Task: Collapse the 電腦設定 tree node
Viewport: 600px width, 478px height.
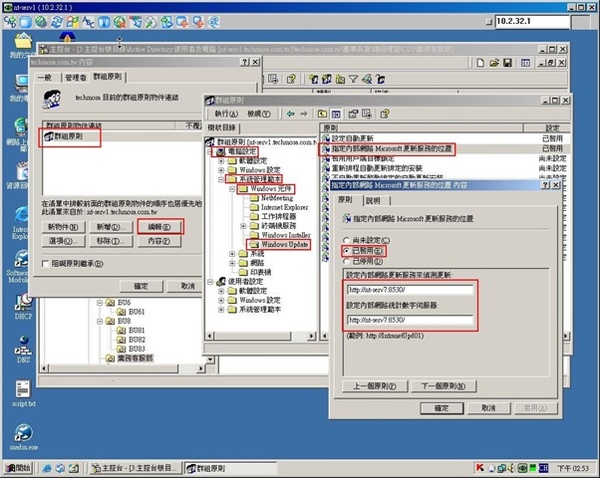Action: click(x=210, y=152)
